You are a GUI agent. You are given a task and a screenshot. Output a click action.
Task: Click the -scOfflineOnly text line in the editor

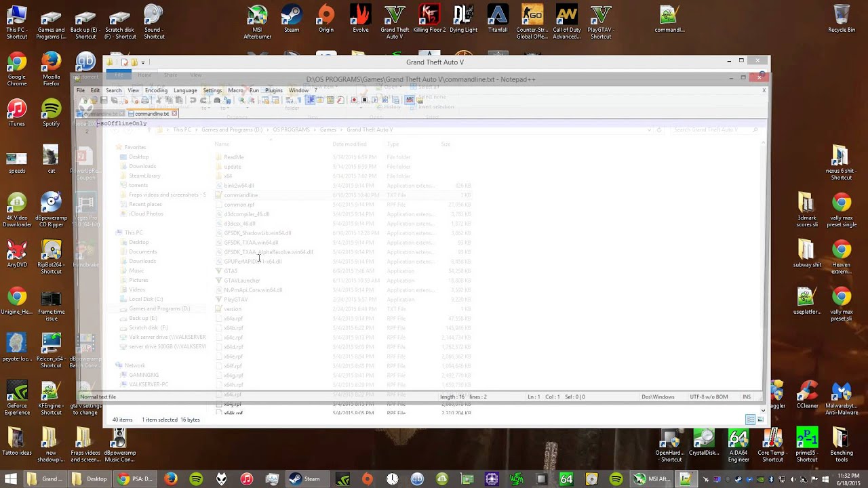click(x=122, y=123)
